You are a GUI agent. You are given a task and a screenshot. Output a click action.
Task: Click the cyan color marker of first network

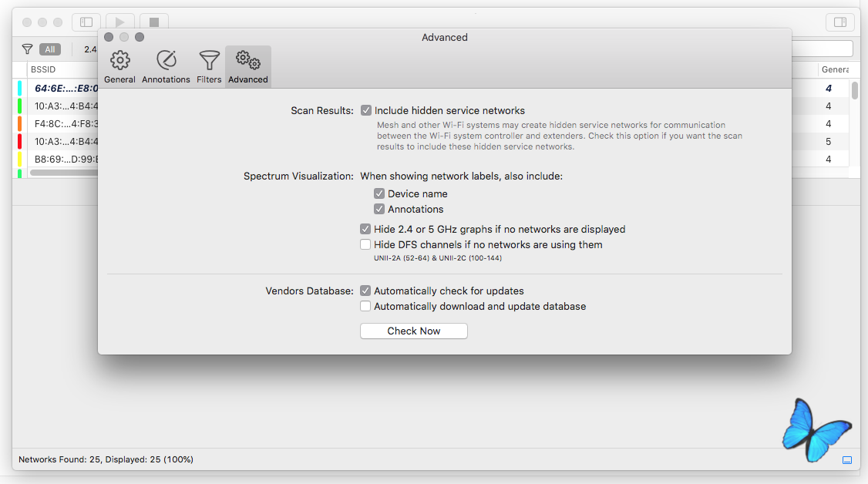click(x=19, y=88)
